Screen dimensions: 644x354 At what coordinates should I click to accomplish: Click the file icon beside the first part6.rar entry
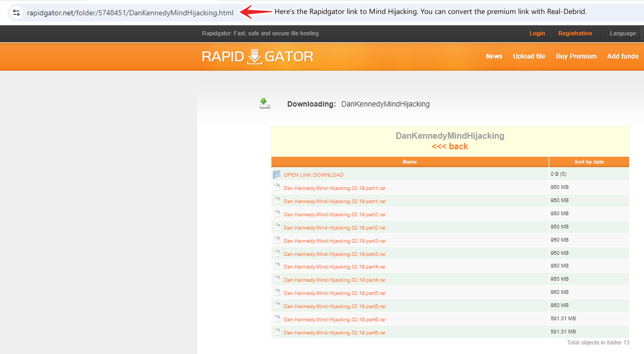click(x=277, y=319)
